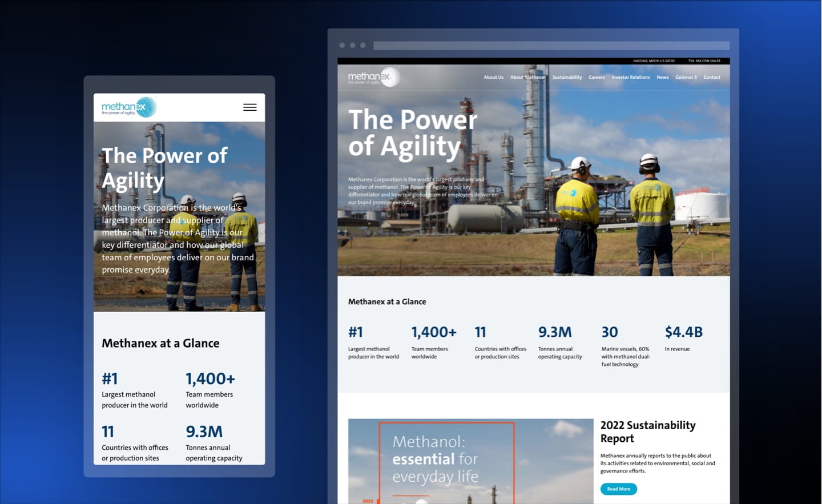This screenshot has height=504, width=822.
Task: Click the mobile 'Largest methanol producer' label
Action: (x=135, y=400)
